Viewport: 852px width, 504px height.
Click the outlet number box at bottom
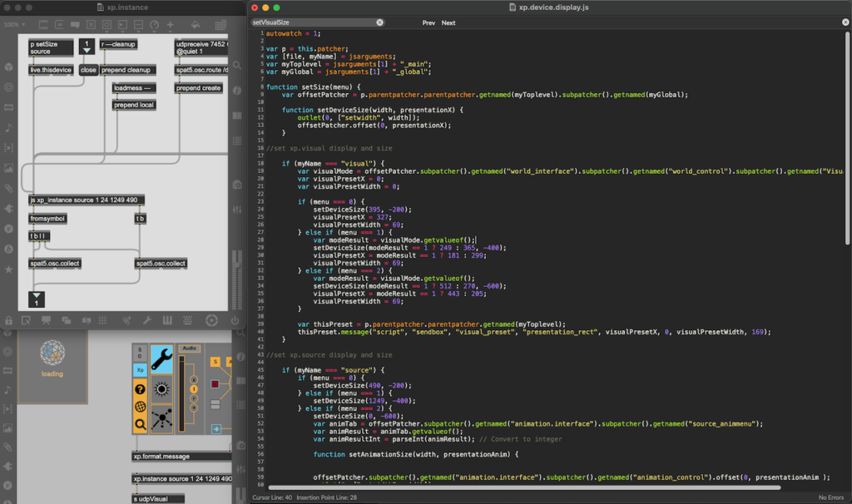pos(36,299)
